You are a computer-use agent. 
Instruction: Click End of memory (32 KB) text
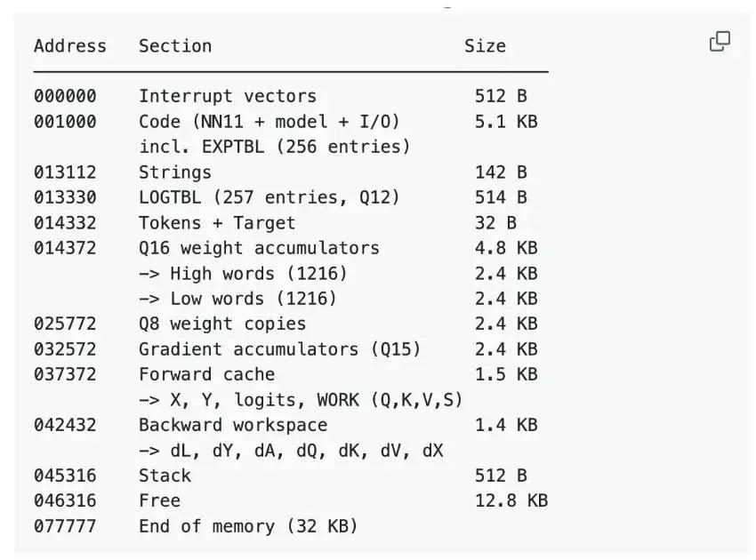click(x=248, y=526)
